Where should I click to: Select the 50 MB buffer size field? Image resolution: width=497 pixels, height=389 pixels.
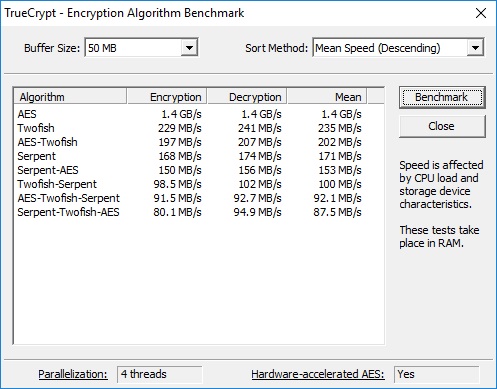142,48
